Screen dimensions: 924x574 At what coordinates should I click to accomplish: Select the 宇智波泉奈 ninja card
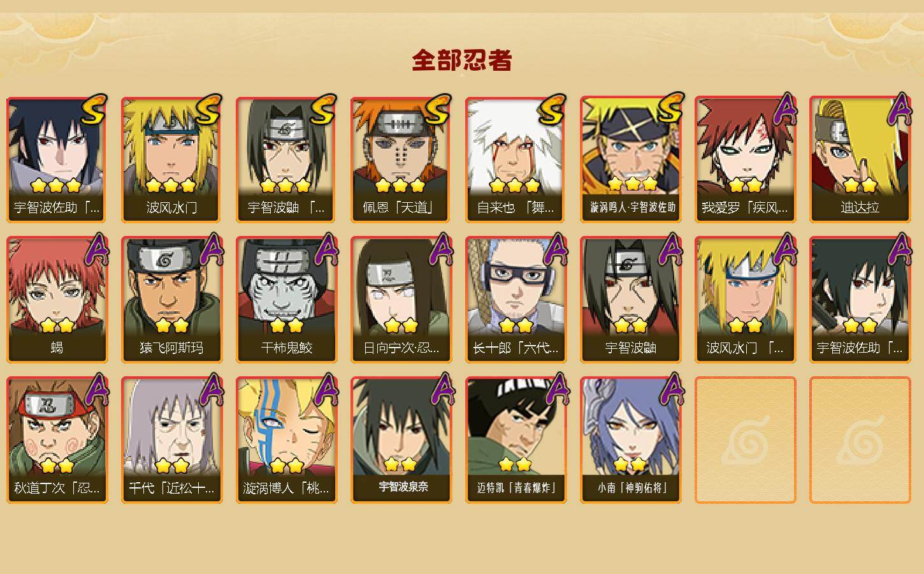point(401,440)
